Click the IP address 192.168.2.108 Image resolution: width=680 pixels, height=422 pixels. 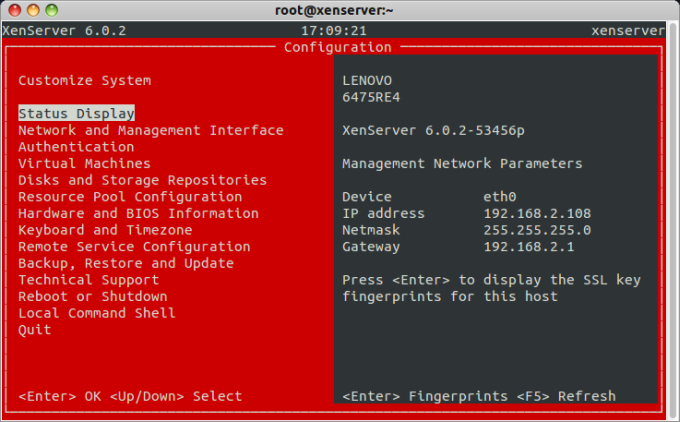(x=537, y=213)
